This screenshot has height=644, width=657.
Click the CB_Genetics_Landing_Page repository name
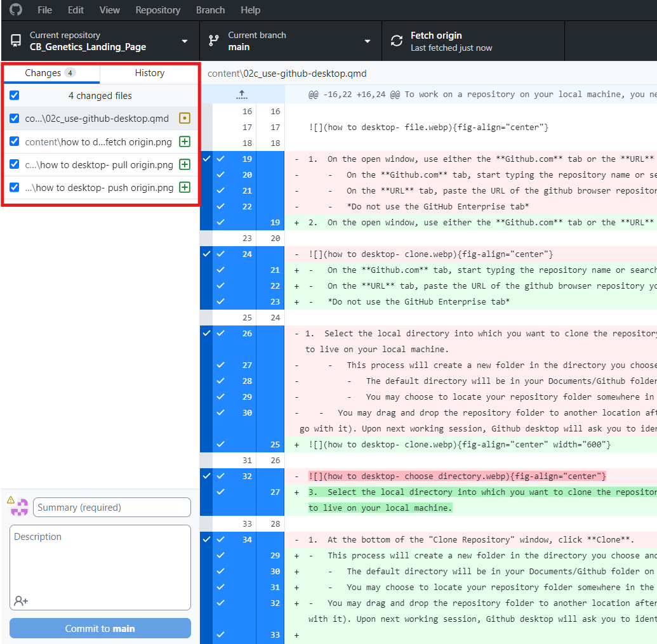(88, 47)
